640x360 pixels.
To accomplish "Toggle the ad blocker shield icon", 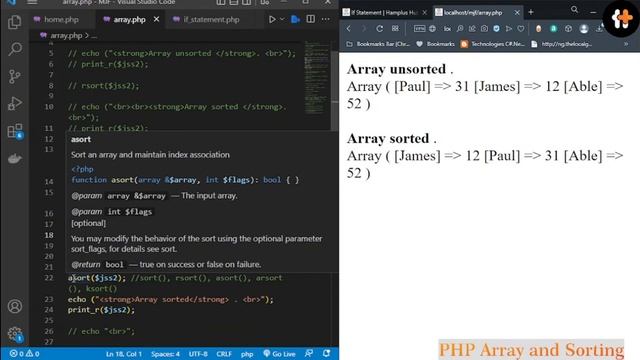I will [496, 29].
